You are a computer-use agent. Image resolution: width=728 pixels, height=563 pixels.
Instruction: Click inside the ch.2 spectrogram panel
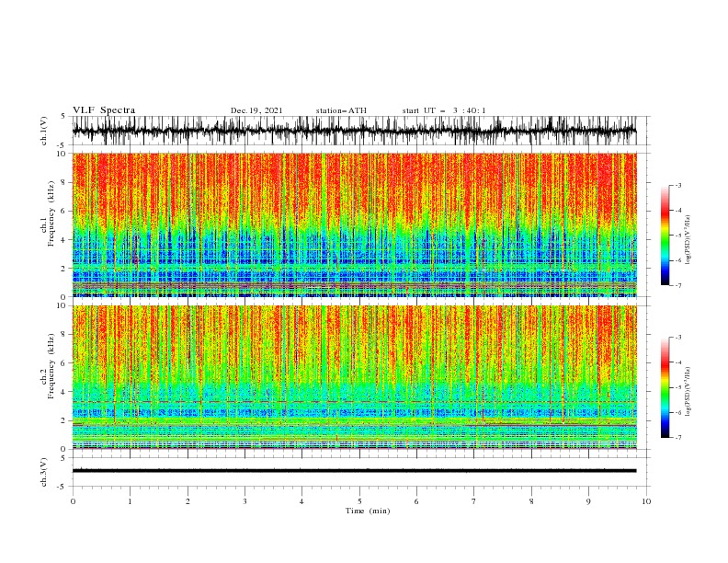click(354, 377)
